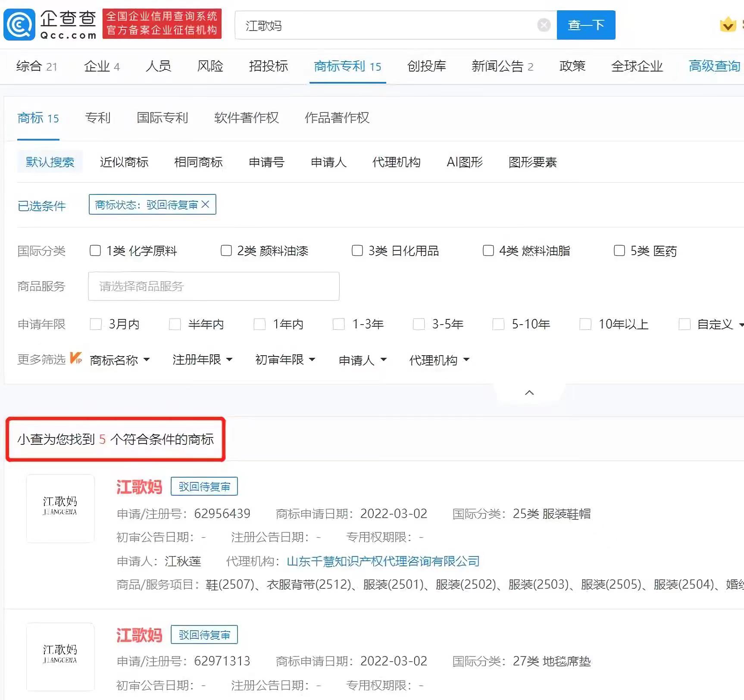The height and width of the screenshot is (700, 744).
Task: Open trademark image for 62971313
Action: (60, 657)
